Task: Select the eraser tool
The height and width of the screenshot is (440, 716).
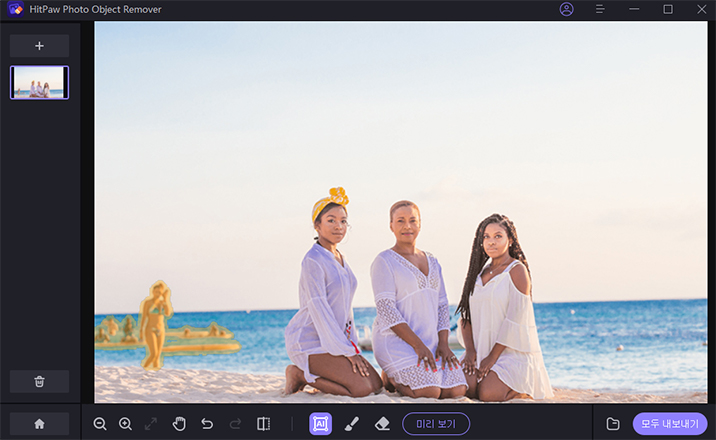Action: (x=381, y=424)
